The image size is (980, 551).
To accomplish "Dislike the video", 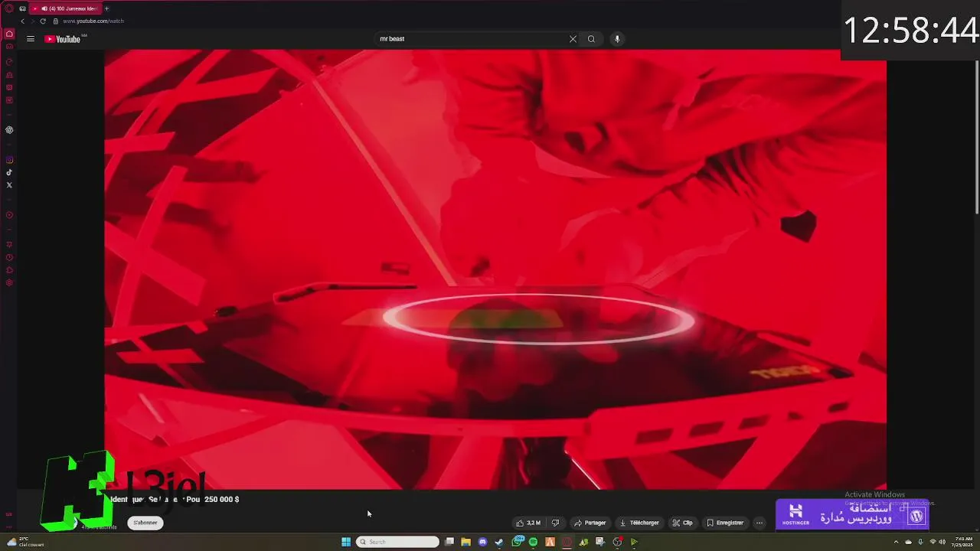I will tap(555, 523).
